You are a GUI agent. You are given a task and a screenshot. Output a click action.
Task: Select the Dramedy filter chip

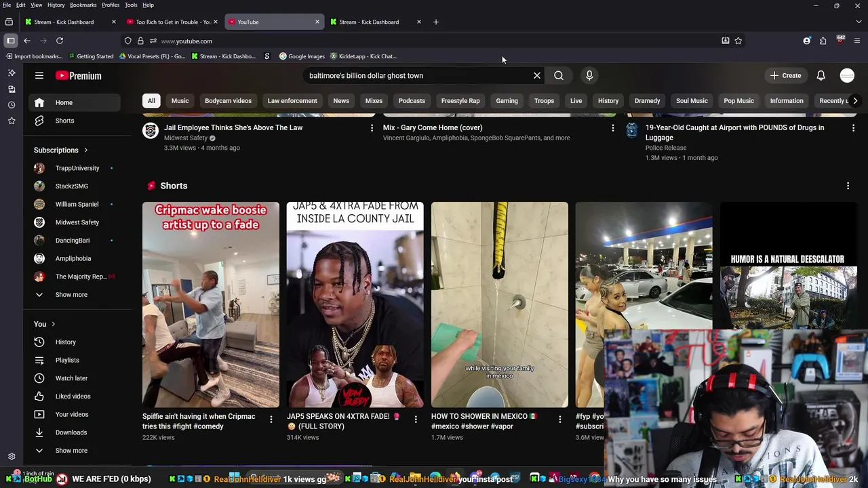click(647, 101)
